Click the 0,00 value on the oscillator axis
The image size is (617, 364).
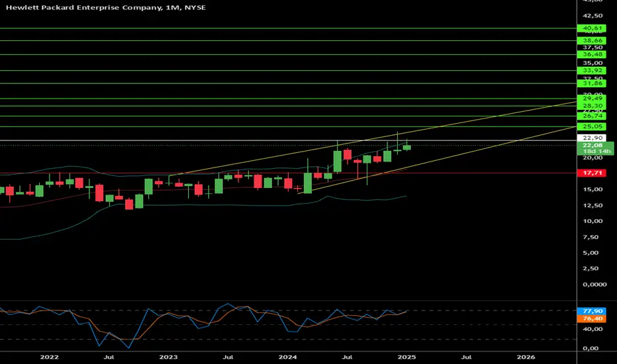591,348
